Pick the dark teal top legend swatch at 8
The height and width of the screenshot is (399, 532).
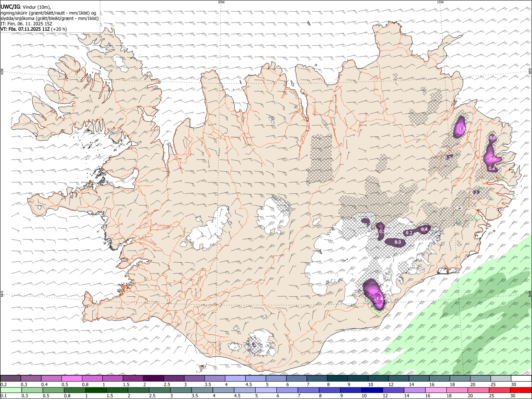tap(337, 378)
